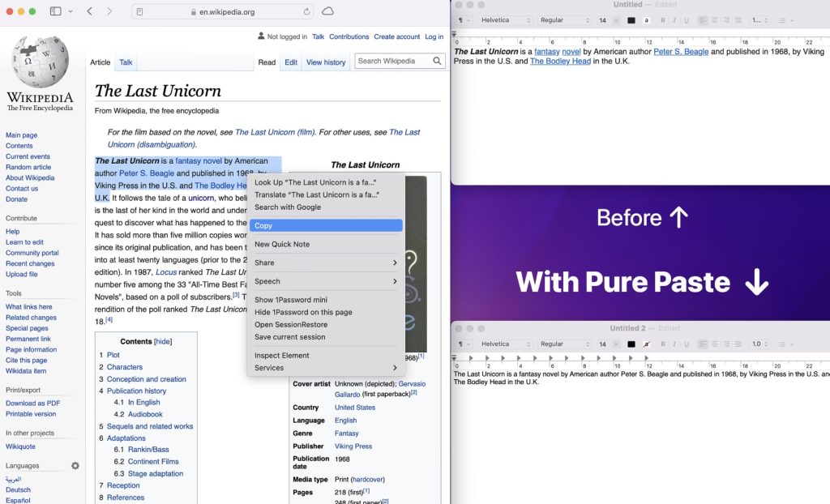Open the View history tab
The image size is (830, 504).
point(326,62)
